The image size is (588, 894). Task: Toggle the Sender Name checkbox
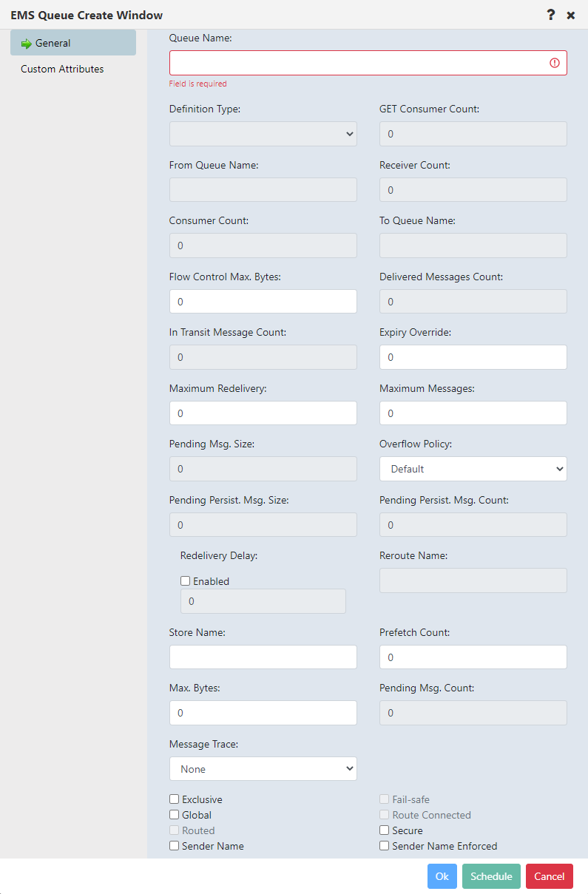(174, 845)
